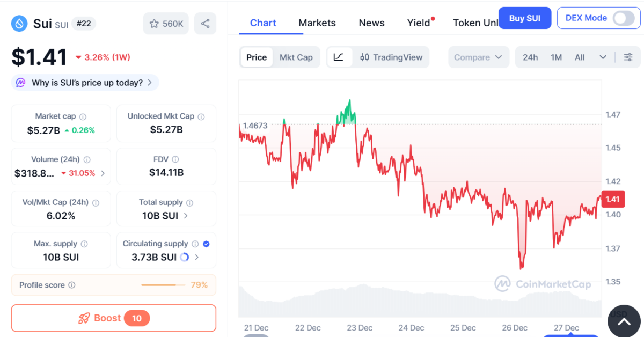The width and height of the screenshot is (644, 337).
Task: Expand Total supply chevron
Action: pos(186,216)
